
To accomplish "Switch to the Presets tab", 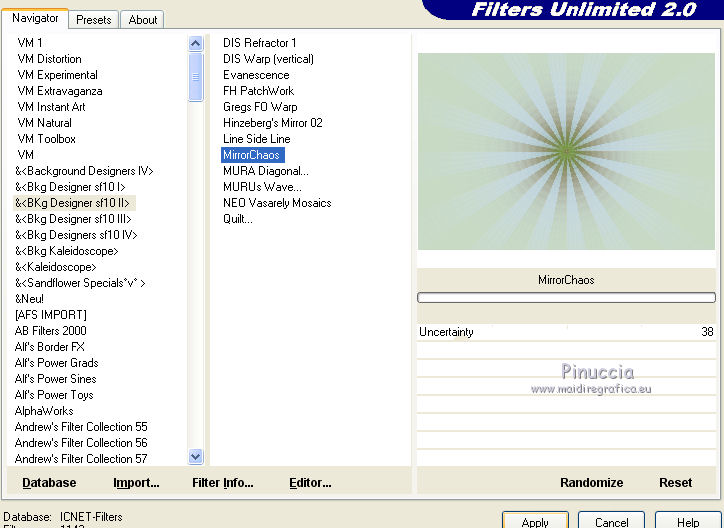I will (94, 20).
